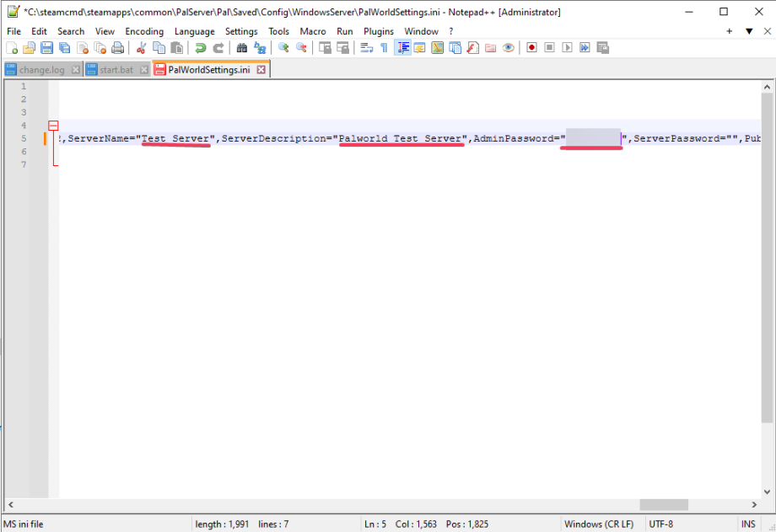Playback recorded macro via the play icon
Screen dimensions: 776x532
coord(566,48)
